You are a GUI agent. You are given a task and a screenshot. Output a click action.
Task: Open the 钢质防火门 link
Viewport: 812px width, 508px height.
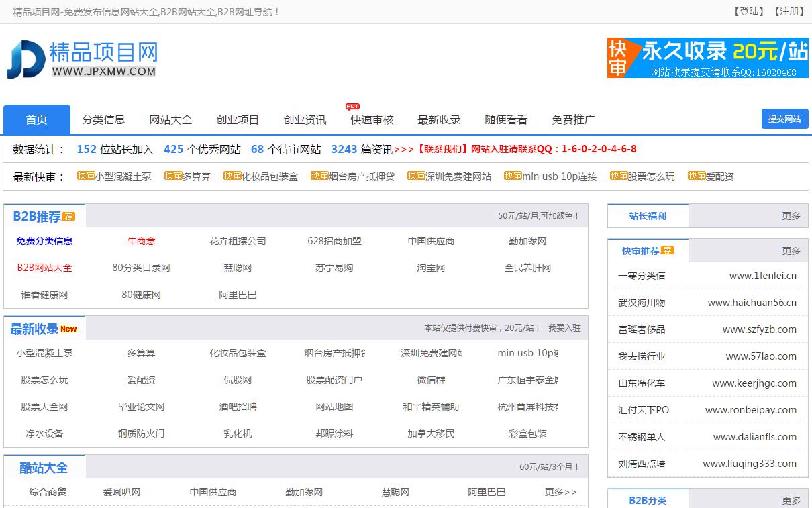141,434
